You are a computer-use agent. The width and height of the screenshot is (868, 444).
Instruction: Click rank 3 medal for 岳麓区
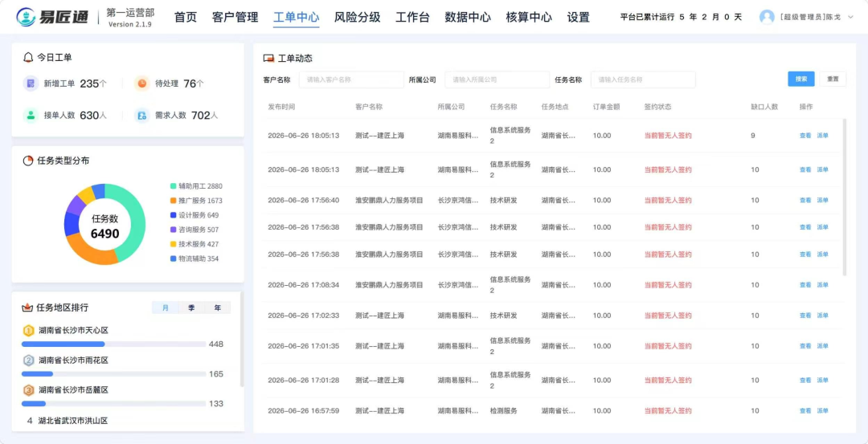pyautogui.click(x=28, y=390)
